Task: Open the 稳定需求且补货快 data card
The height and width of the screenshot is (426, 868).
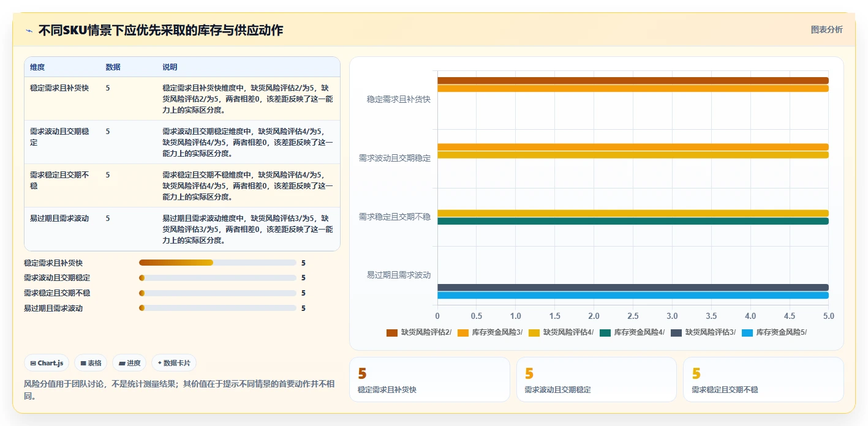Action: tap(429, 379)
